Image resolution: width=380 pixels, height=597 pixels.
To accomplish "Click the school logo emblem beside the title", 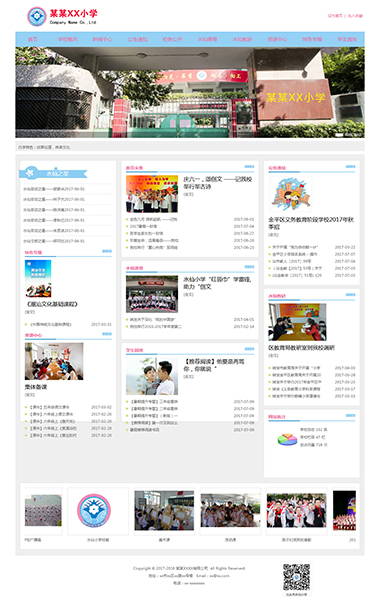I will pyautogui.click(x=37, y=16).
